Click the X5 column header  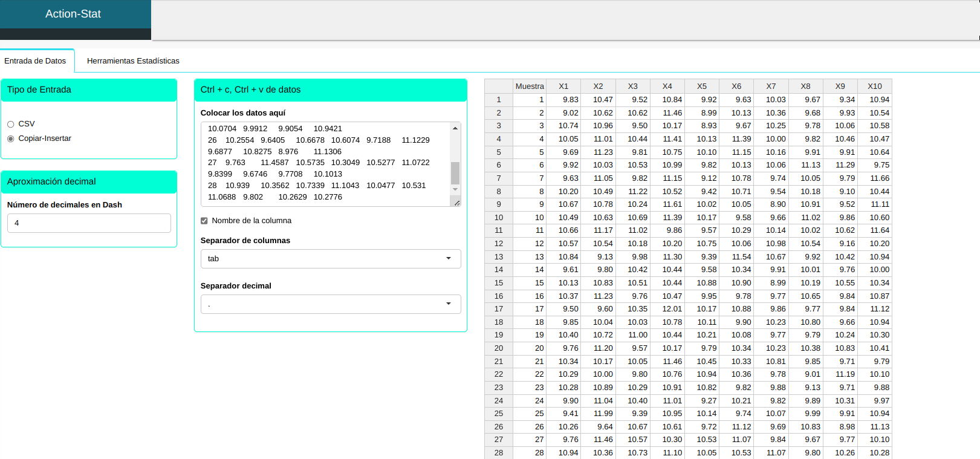tap(701, 86)
